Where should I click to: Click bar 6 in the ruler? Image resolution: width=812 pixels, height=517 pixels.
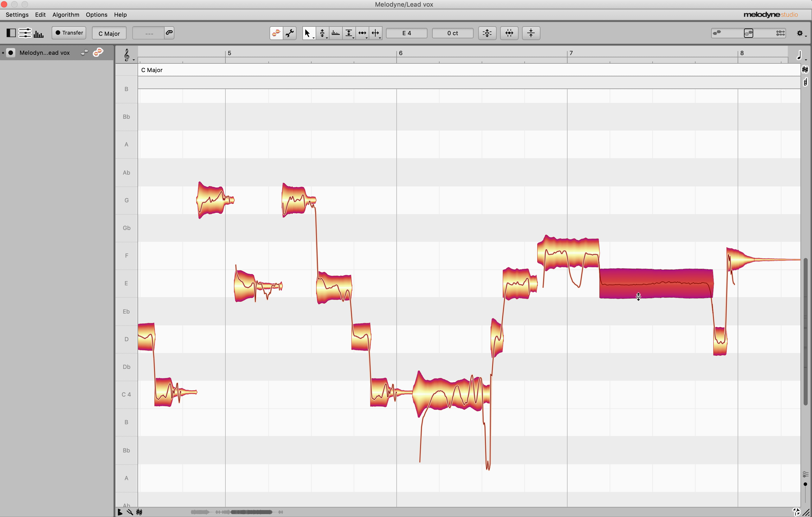coord(401,53)
